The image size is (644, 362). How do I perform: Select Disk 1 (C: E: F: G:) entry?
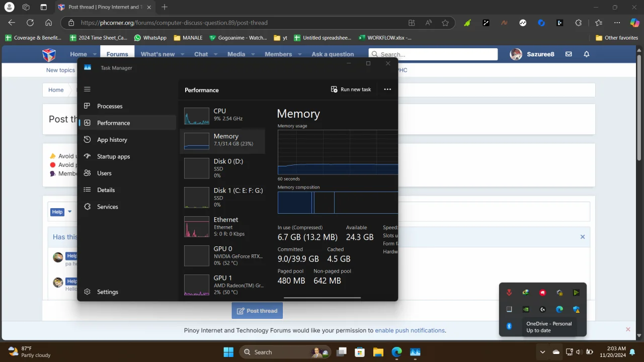[222, 197]
